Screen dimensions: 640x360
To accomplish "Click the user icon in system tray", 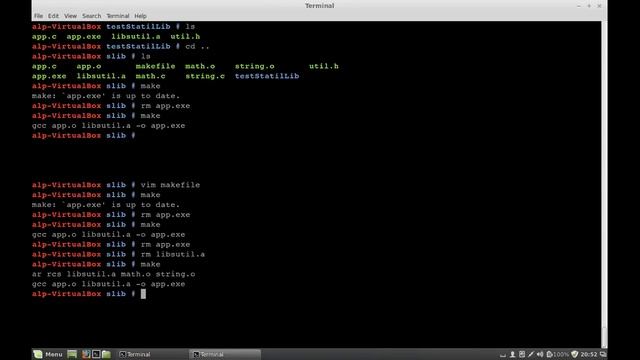I will click(513, 354).
